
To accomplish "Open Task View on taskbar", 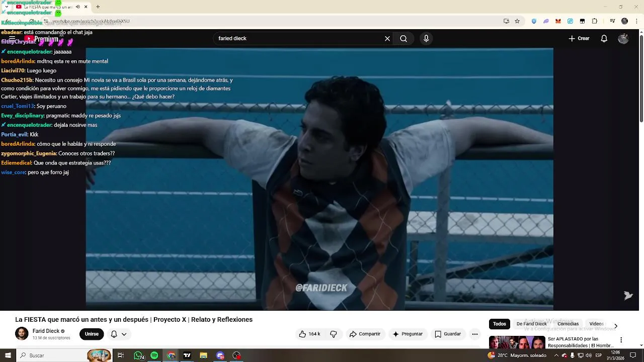I will point(121,355).
